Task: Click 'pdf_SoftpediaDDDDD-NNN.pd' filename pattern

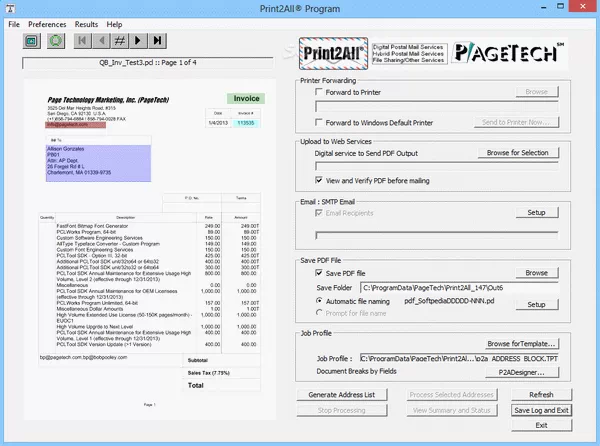Action: 449,301
